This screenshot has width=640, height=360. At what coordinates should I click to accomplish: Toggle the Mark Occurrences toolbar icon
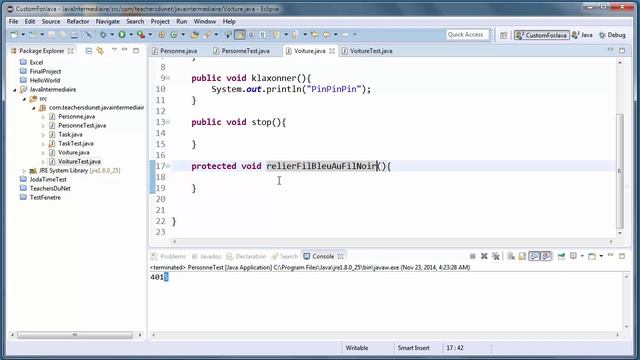[240, 35]
